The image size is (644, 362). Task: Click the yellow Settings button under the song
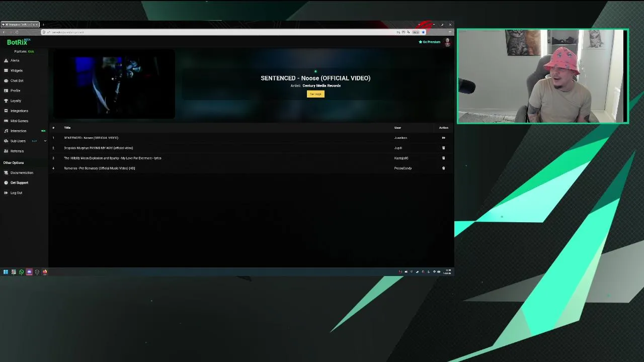pyautogui.click(x=315, y=94)
